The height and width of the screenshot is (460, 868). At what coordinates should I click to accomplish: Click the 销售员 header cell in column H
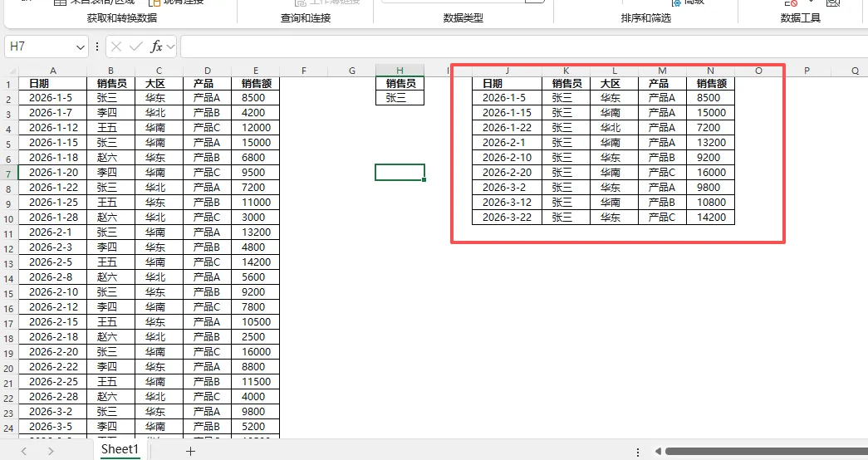[400, 84]
